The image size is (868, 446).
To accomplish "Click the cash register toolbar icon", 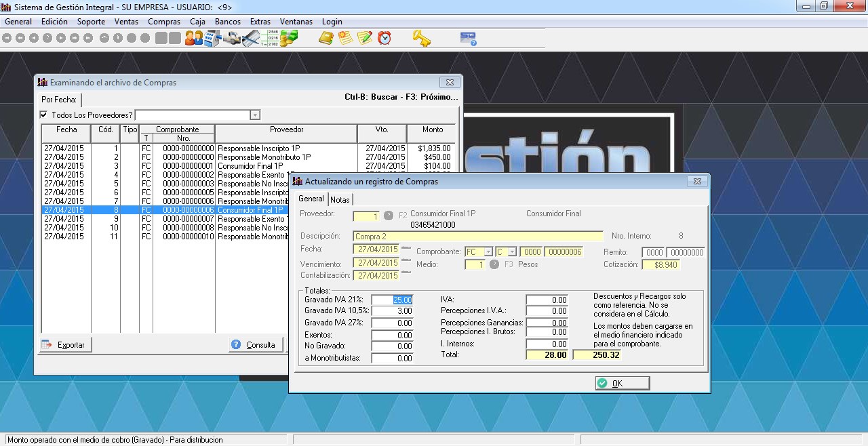I will pyautogui.click(x=213, y=38).
